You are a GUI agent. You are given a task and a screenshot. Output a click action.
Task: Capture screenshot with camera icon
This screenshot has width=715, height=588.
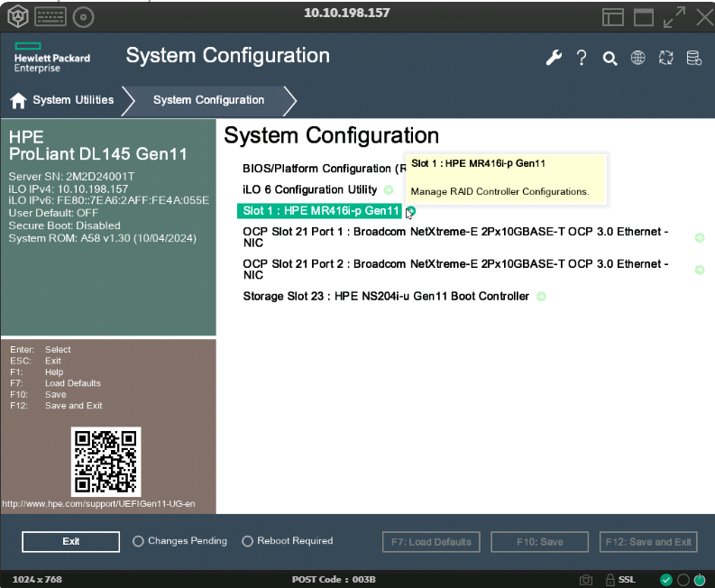[586, 580]
